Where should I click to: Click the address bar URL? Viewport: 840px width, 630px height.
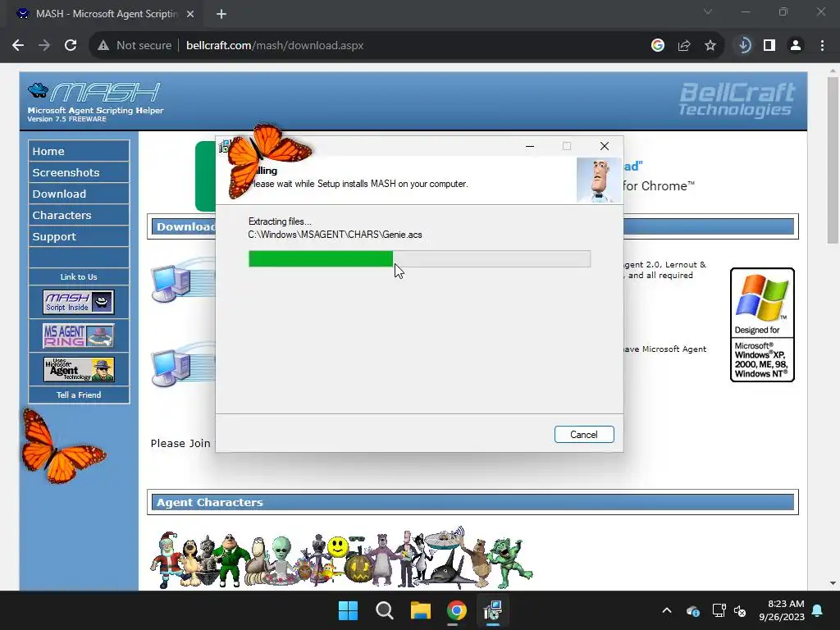tap(275, 46)
